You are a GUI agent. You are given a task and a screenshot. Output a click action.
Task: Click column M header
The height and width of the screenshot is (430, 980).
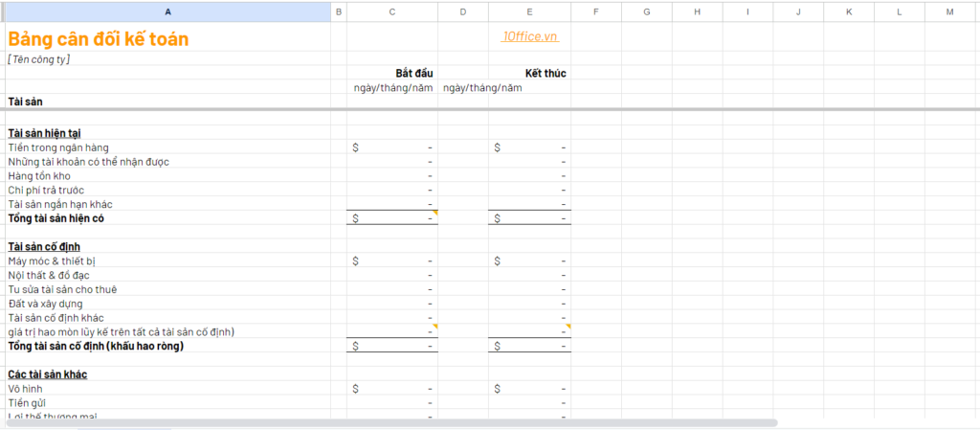(950, 11)
